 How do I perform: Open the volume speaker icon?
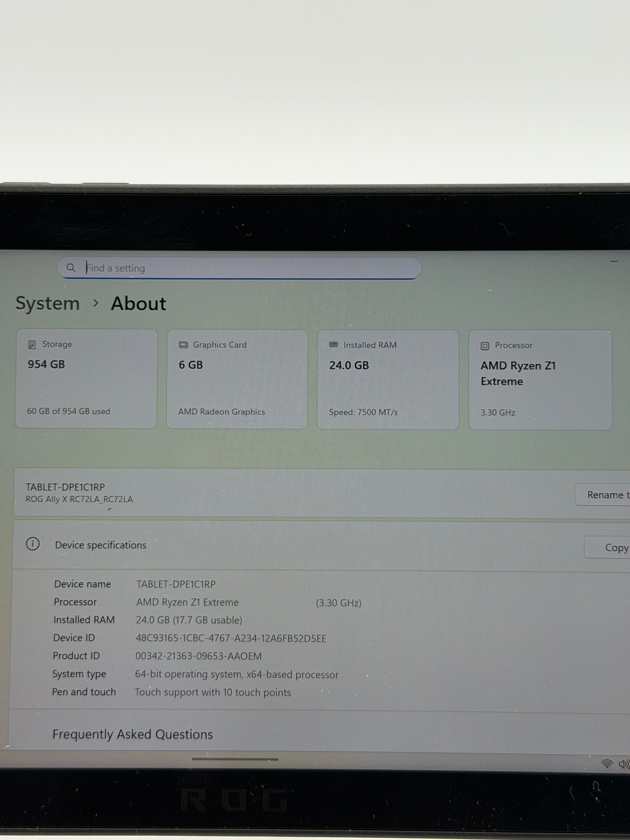coord(624,763)
